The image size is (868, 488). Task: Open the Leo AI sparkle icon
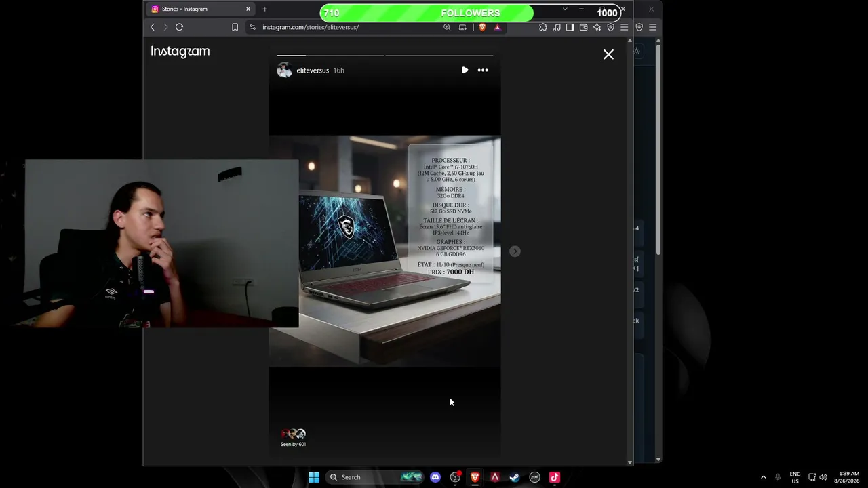click(597, 27)
